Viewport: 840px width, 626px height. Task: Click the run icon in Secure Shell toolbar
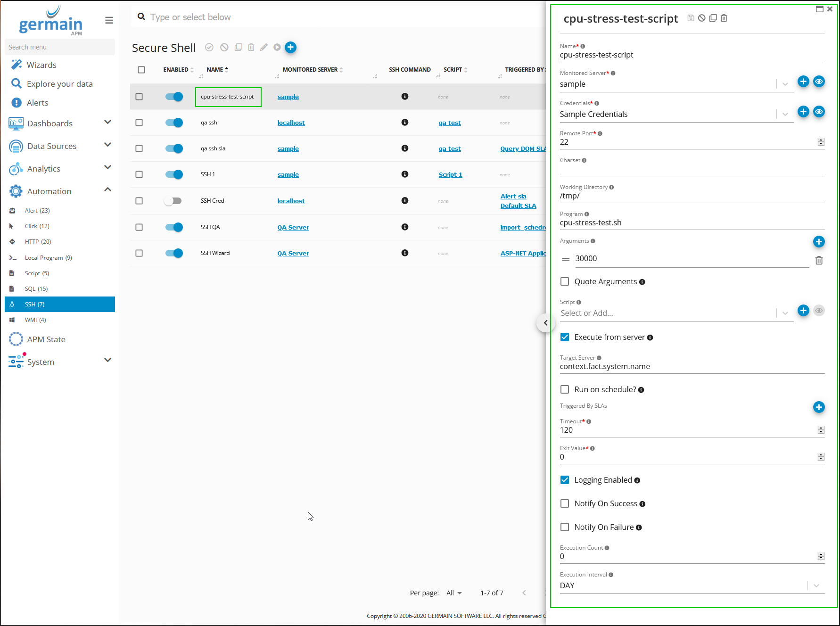click(277, 47)
